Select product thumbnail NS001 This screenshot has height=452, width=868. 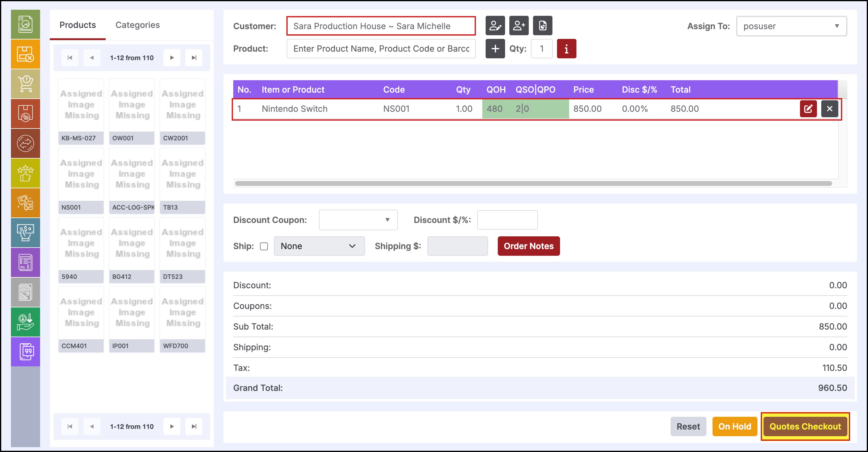(x=81, y=181)
